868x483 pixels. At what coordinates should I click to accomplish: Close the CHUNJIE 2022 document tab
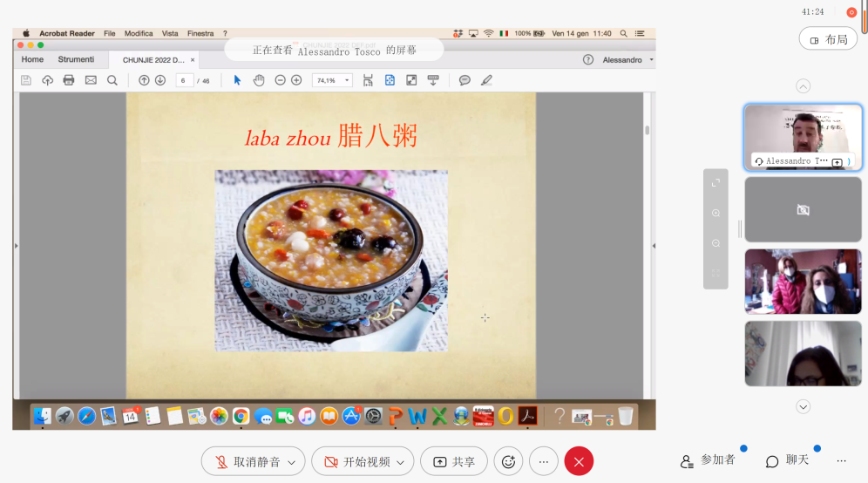click(x=193, y=60)
